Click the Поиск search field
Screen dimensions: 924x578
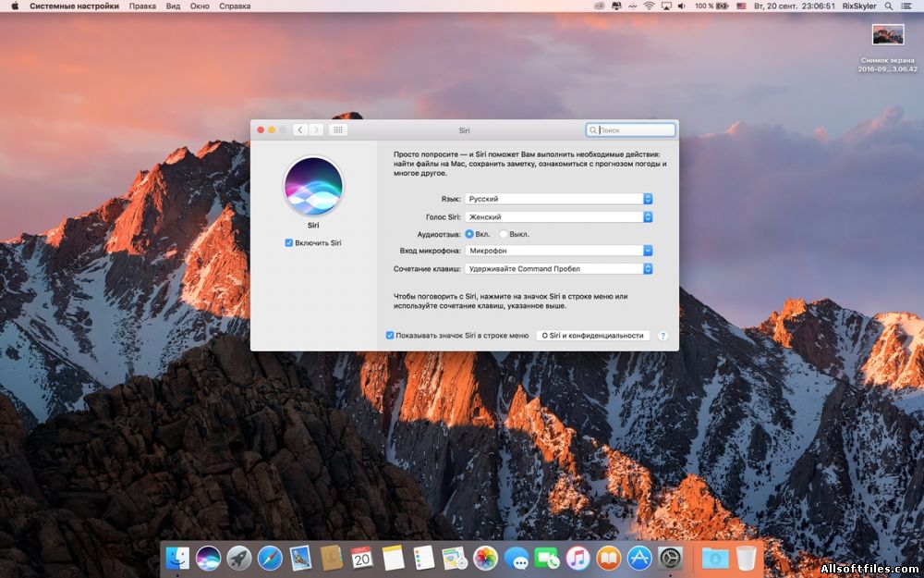tap(630, 129)
